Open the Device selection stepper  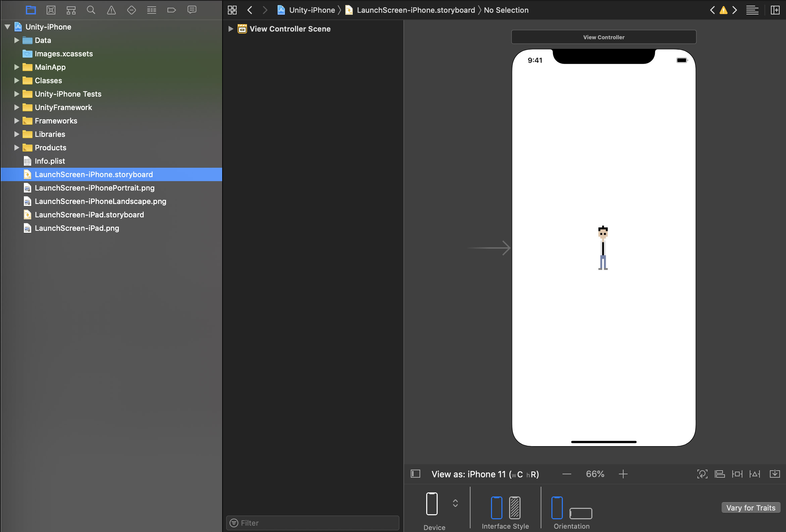(x=455, y=503)
